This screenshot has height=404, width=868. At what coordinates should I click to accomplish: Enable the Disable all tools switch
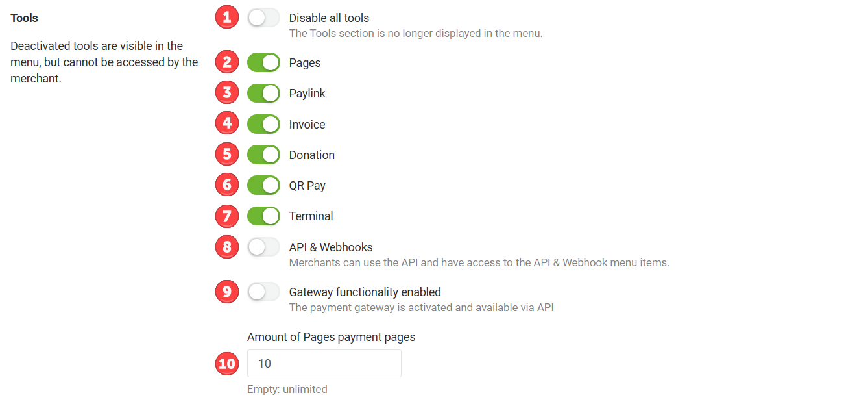[x=263, y=18]
